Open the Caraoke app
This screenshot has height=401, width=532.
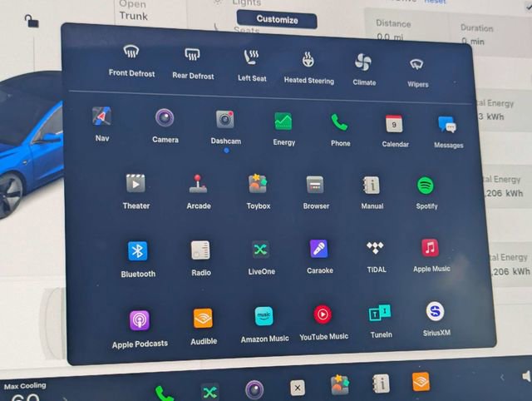click(x=319, y=249)
